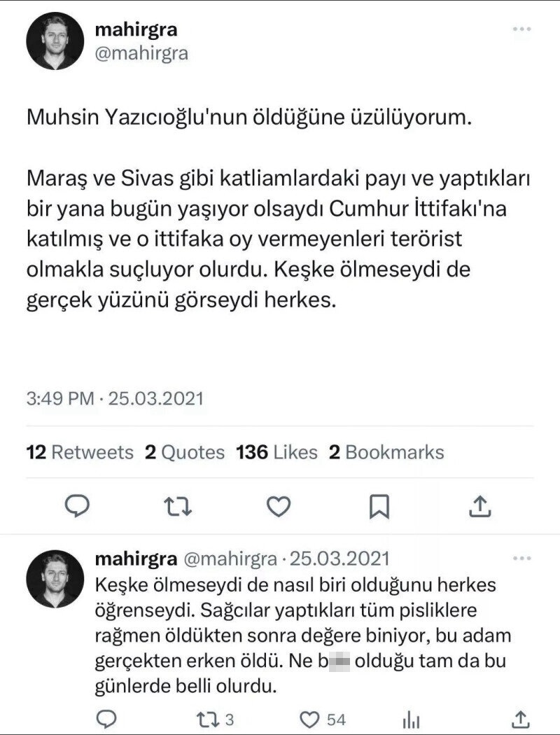Open more options for reply tweet
The height and width of the screenshot is (735, 560).
pyautogui.click(x=522, y=559)
